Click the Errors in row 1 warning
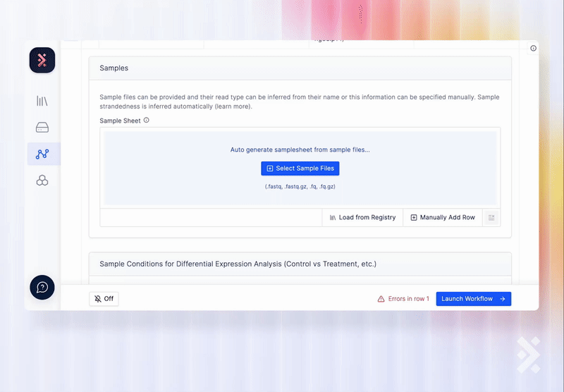Screen dimensions: 564x392 click(403, 299)
